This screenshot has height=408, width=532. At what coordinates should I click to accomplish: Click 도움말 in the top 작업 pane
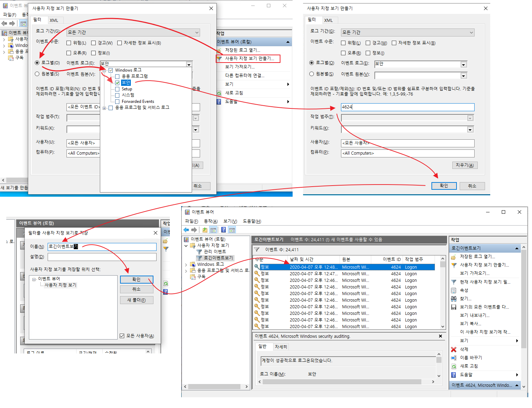click(231, 101)
